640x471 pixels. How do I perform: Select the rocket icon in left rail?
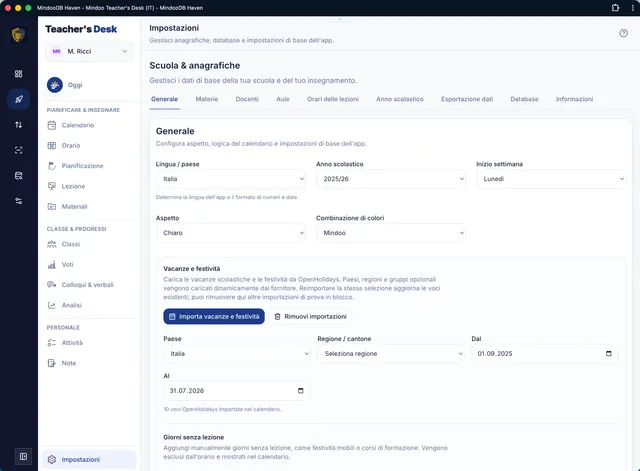18,99
